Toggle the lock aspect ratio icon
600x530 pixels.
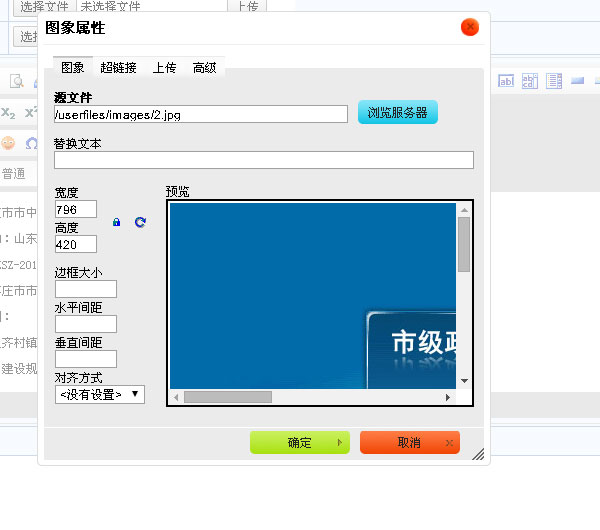(x=116, y=222)
